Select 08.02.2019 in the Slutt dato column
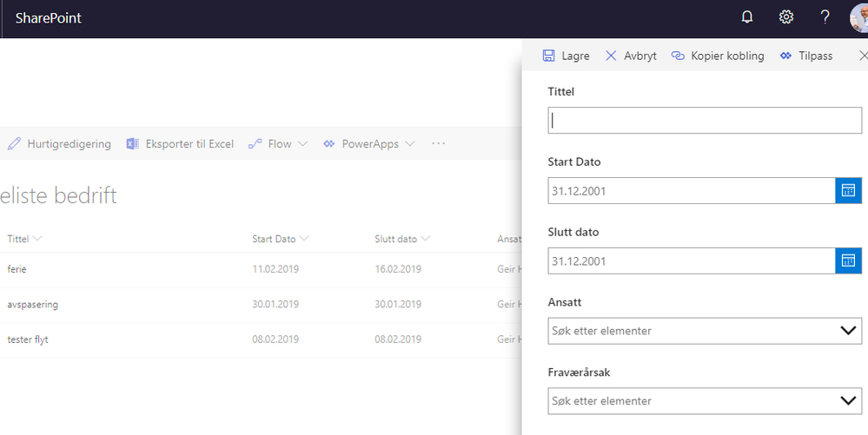The image size is (868, 435). 398,339
